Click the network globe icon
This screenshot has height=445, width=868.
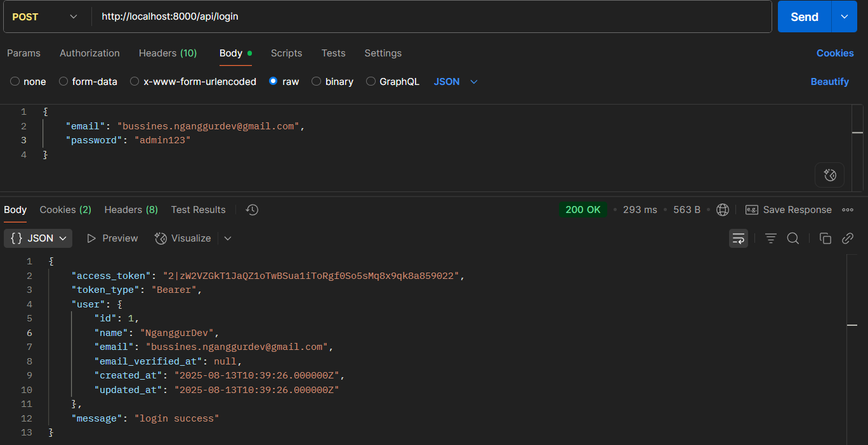pos(722,210)
